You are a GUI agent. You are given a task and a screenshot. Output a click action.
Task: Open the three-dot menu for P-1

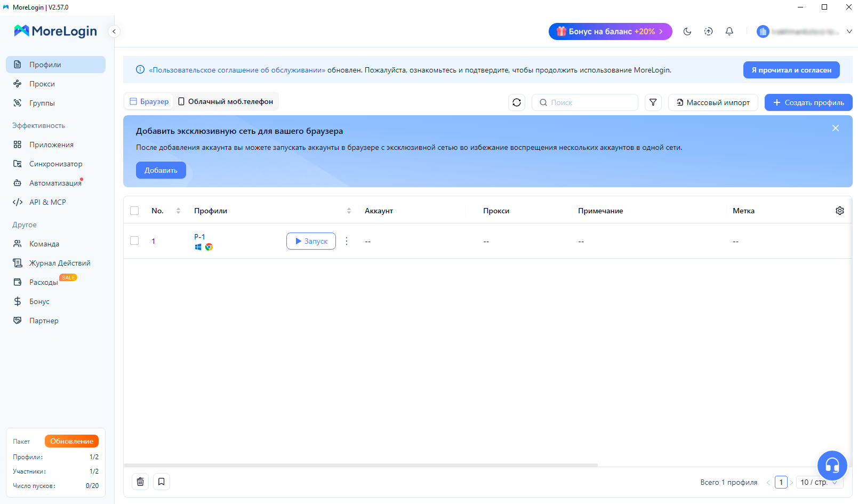click(347, 241)
